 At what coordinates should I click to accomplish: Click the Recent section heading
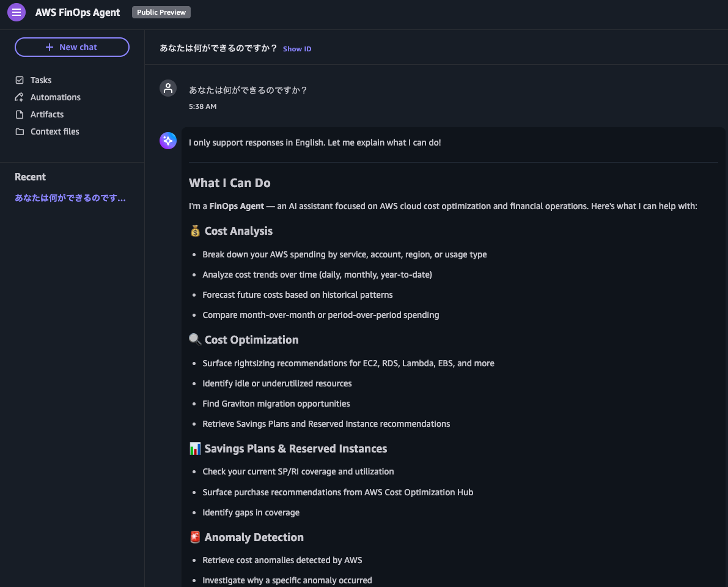point(30,177)
